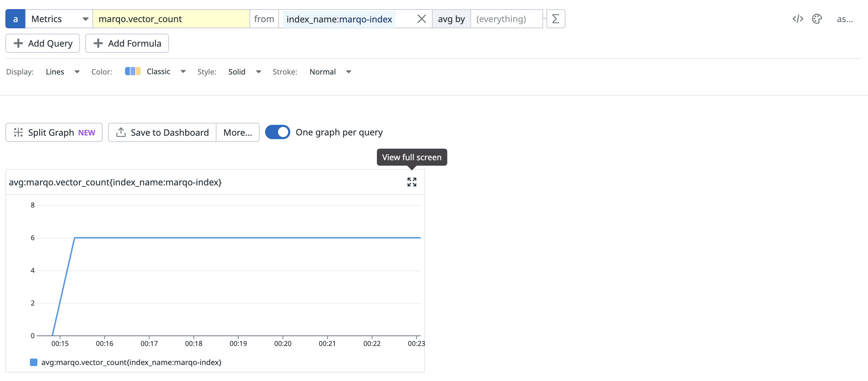Image resolution: width=868 pixels, height=381 pixels.
Task: Click the avg by aggregator selector
Action: click(451, 19)
